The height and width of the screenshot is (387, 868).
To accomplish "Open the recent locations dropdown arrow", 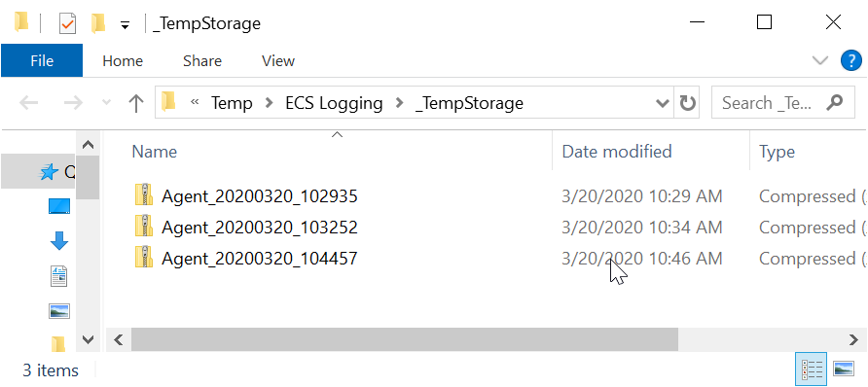I will coord(107,103).
